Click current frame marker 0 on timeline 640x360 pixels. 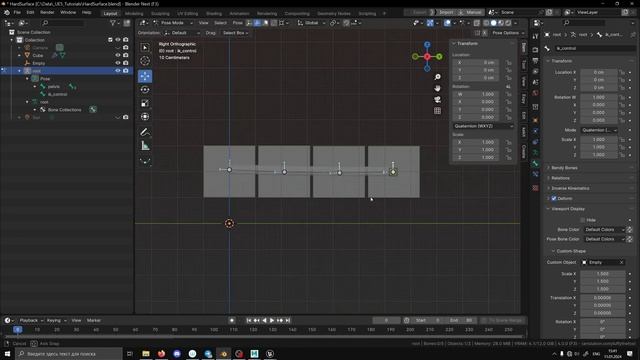pos(18,329)
